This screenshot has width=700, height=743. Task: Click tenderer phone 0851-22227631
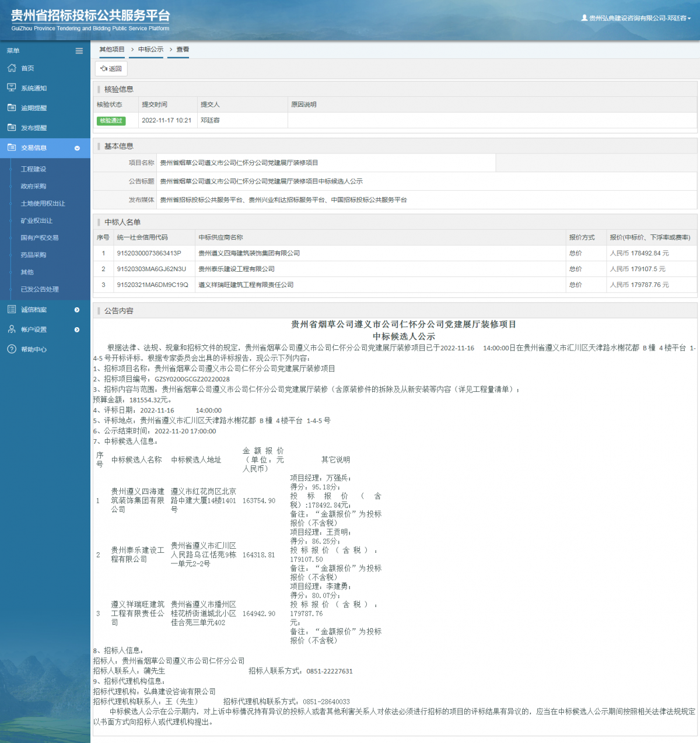tap(330, 671)
